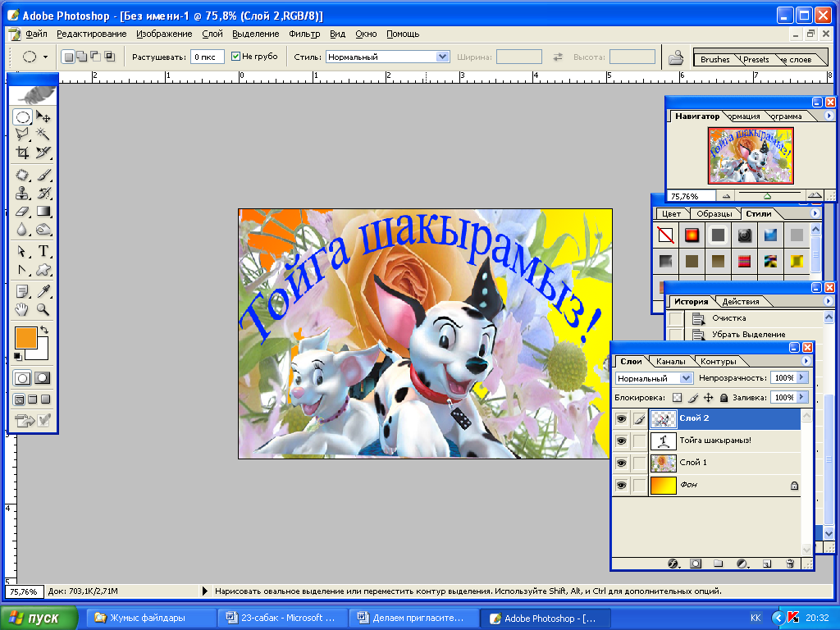
Task: Swap foreground and background colors
Action: tap(44, 330)
